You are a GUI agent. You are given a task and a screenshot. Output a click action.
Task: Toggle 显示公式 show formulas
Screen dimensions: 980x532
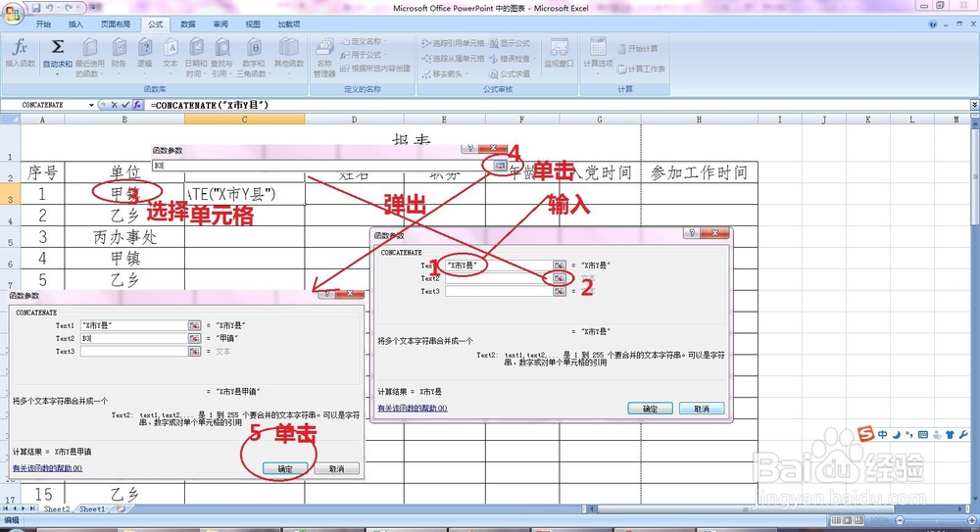(510, 43)
